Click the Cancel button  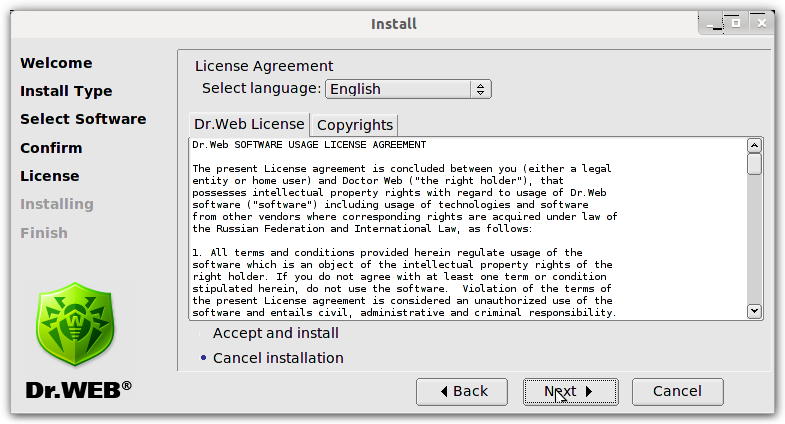[x=677, y=391]
